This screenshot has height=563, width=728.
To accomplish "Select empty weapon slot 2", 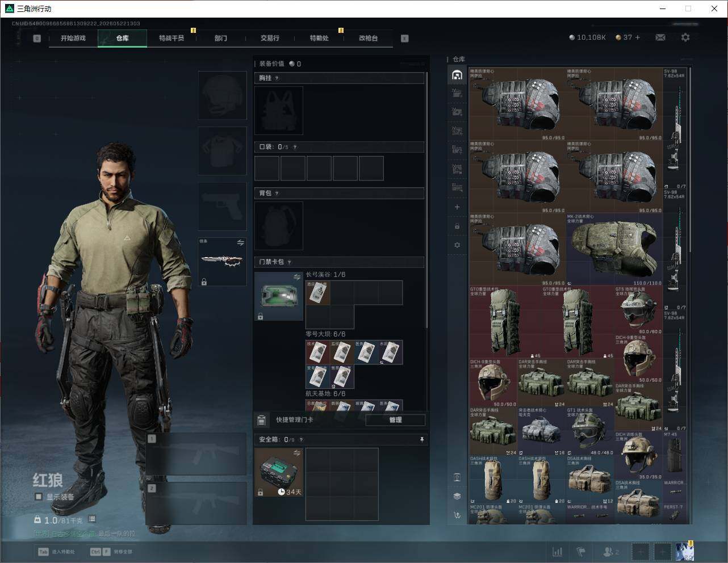I will point(196,503).
